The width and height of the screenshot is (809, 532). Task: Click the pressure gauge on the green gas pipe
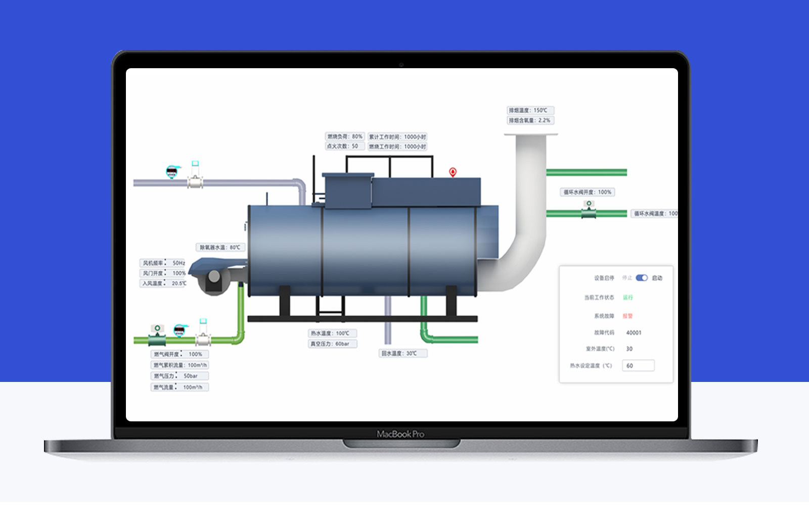179,330
